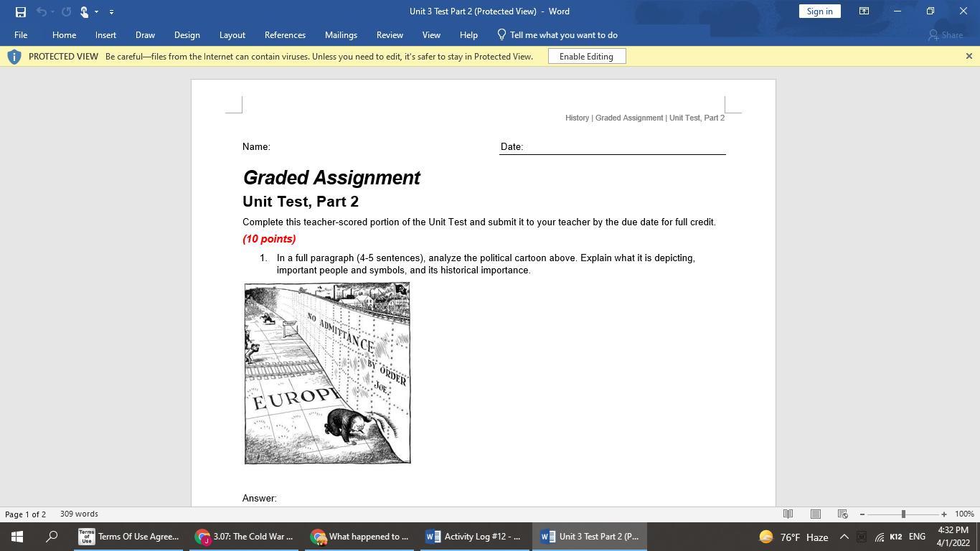The width and height of the screenshot is (980, 551).
Task: Click Unit 3 Test Part 2 taskbar button
Action: tap(589, 537)
